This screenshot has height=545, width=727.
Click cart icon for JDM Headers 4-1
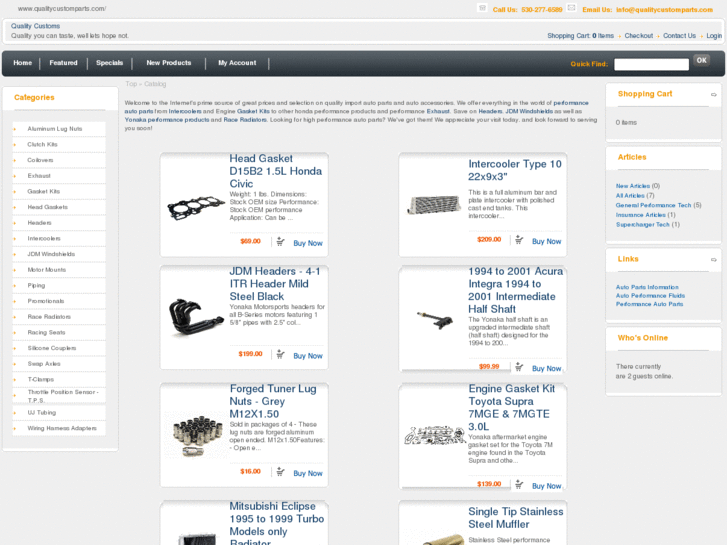[x=280, y=355]
